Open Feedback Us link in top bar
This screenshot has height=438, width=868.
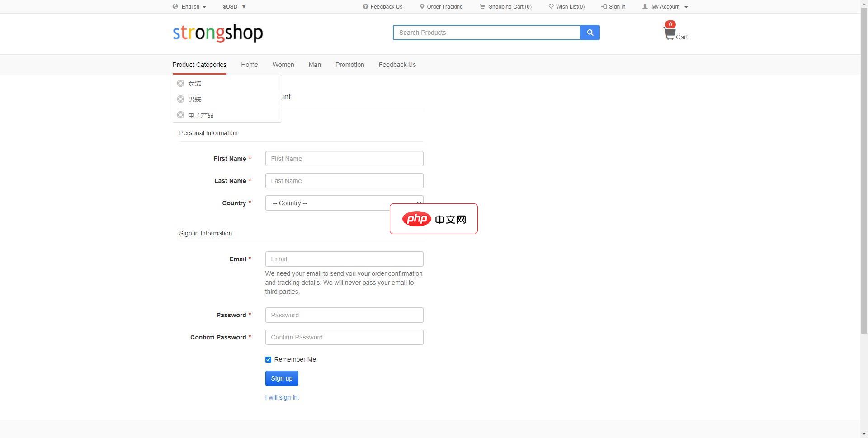click(386, 7)
